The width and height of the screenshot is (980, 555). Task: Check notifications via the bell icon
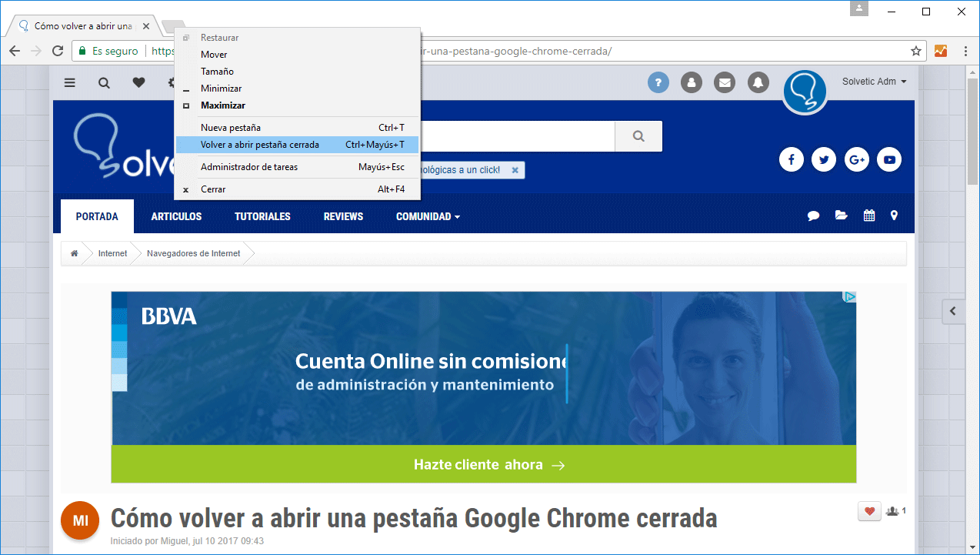click(x=758, y=82)
